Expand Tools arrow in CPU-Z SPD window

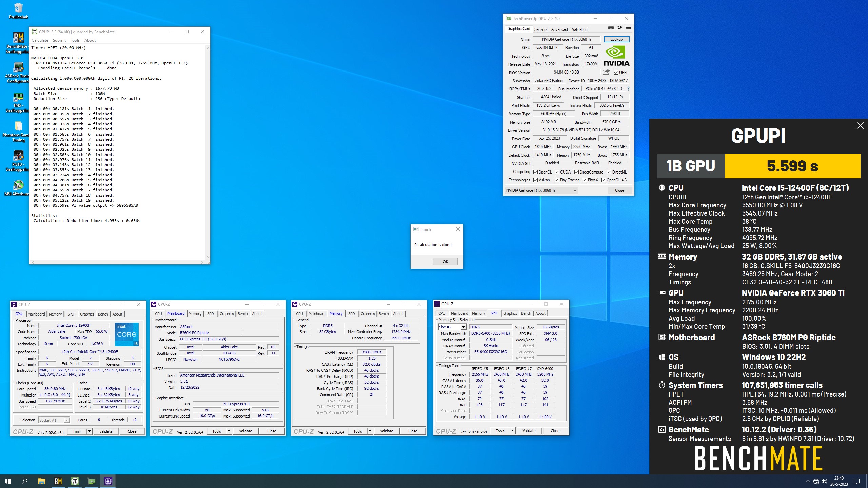pyautogui.click(x=512, y=431)
